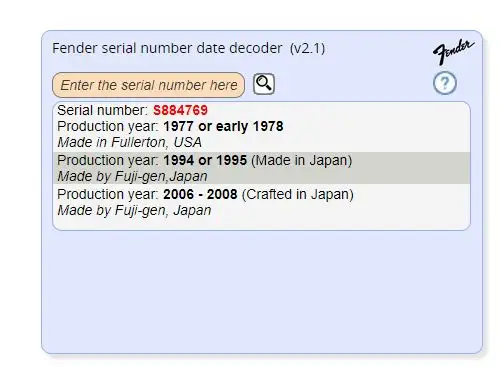Click the Serial number: label
Image resolution: width=501 pixels, height=367 pixels.
tap(102, 110)
